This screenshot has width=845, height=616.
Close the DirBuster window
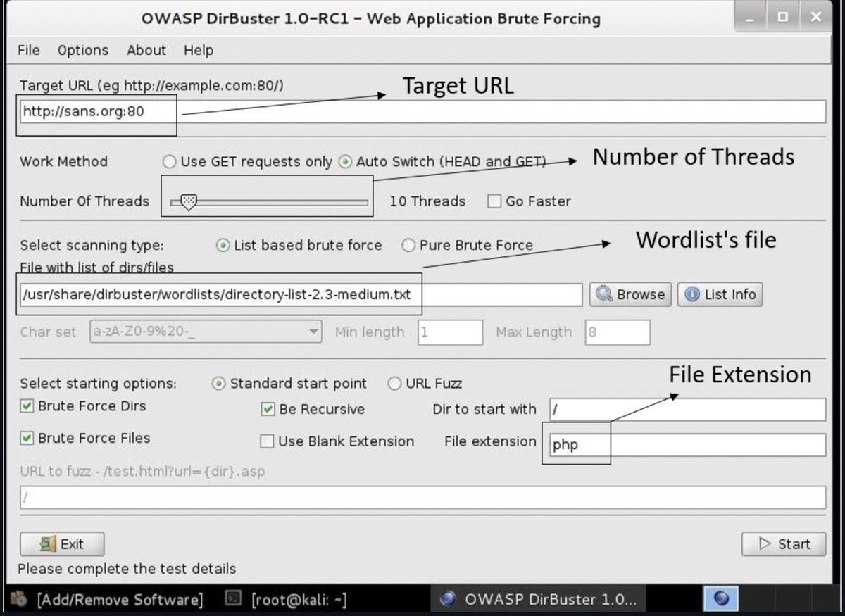tap(815, 17)
